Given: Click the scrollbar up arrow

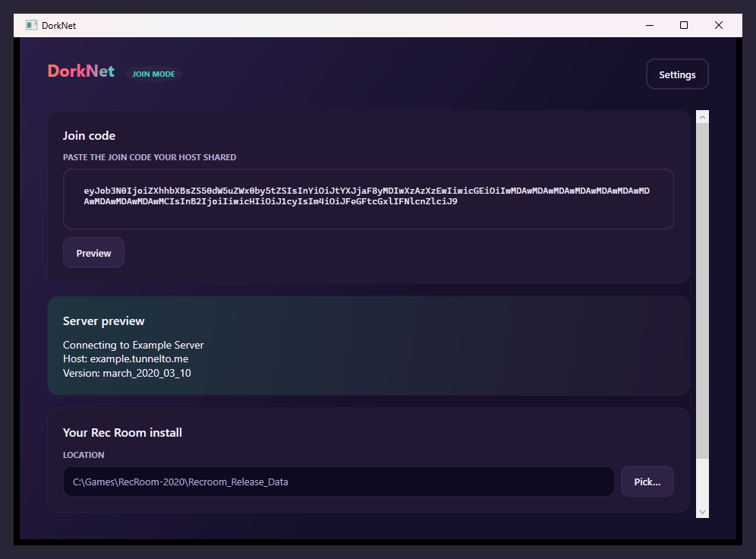Looking at the screenshot, I should [702, 117].
